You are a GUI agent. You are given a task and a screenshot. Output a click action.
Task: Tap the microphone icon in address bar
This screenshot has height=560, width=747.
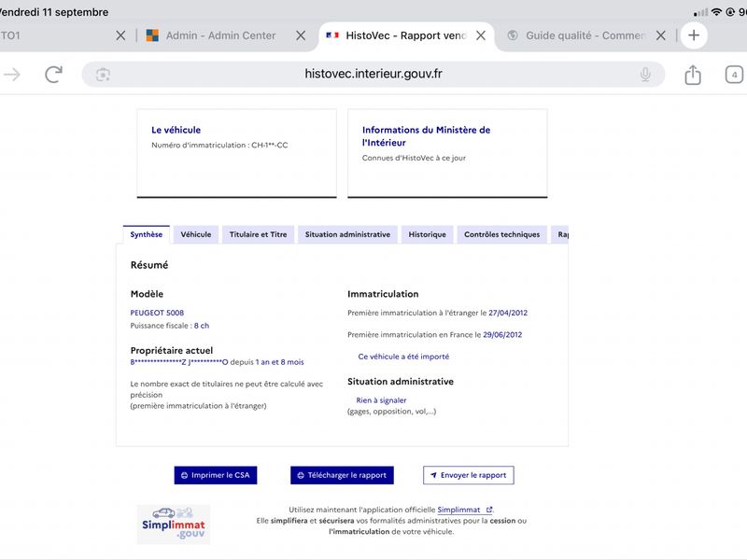[x=645, y=75]
